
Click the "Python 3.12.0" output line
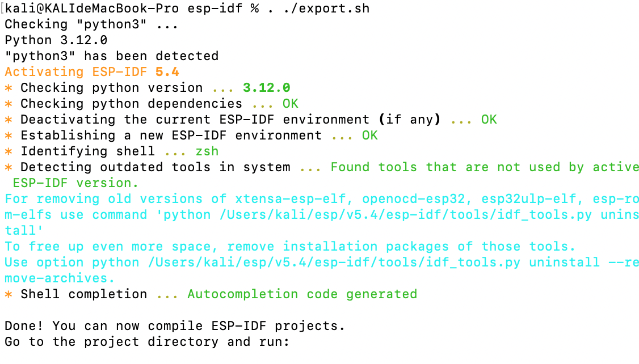point(56,40)
